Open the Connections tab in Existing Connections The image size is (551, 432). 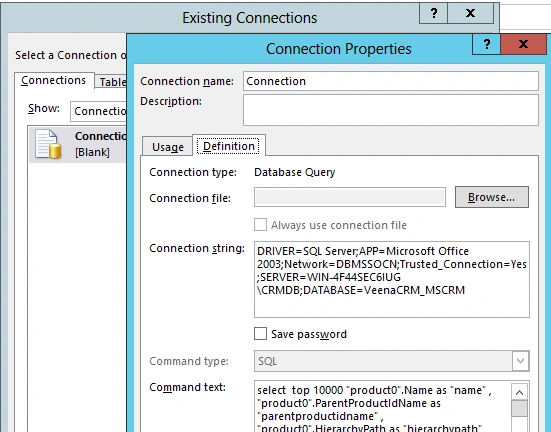pyautogui.click(x=53, y=80)
